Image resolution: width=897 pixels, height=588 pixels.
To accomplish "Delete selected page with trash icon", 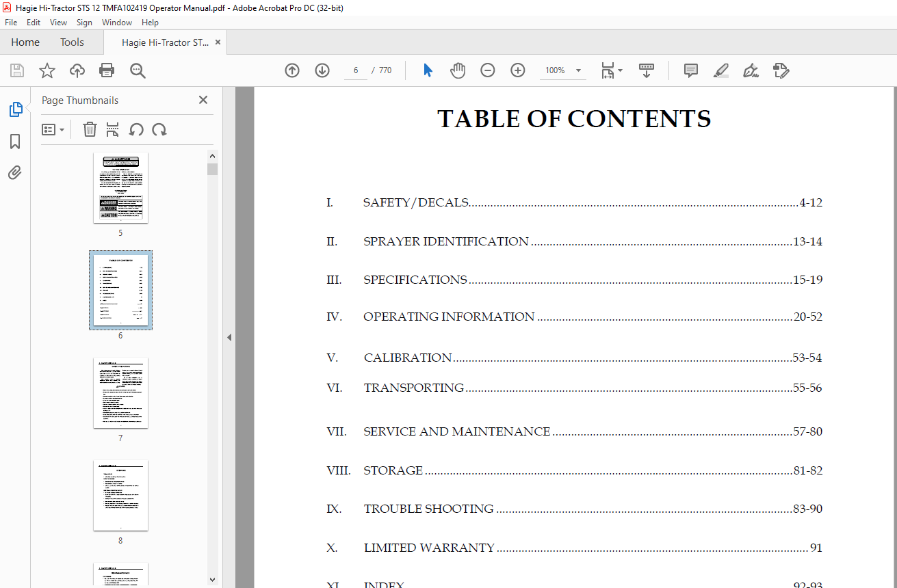I will [x=90, y=129].
